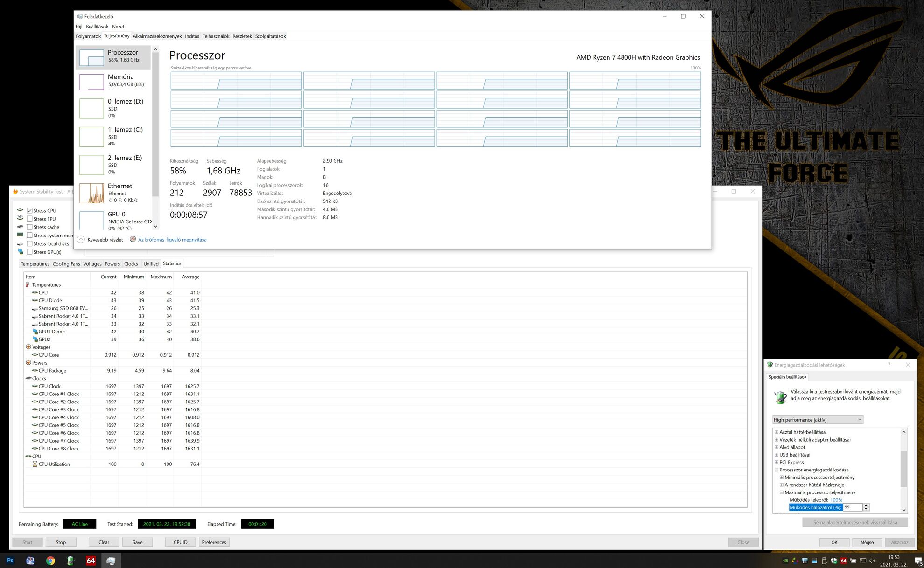Click Mégse to cancel power options
924x568 pixels.
point(867,542)
